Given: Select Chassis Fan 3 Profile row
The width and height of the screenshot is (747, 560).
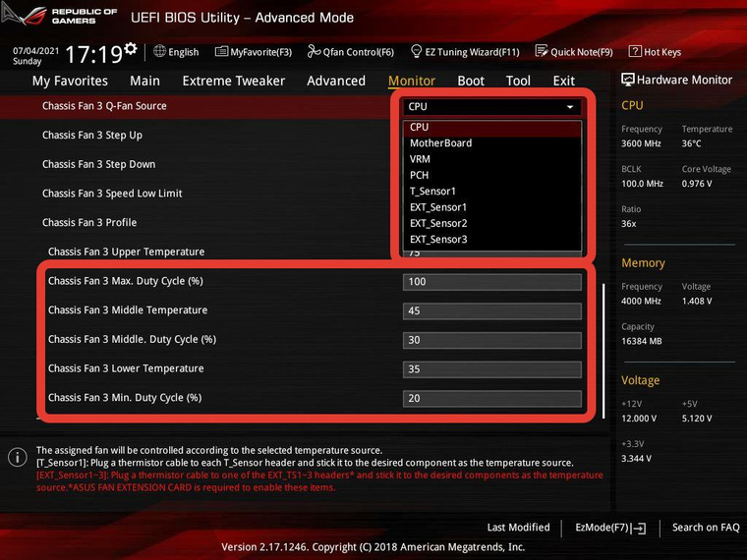Looking at the screenshot, I should point(89,222).
